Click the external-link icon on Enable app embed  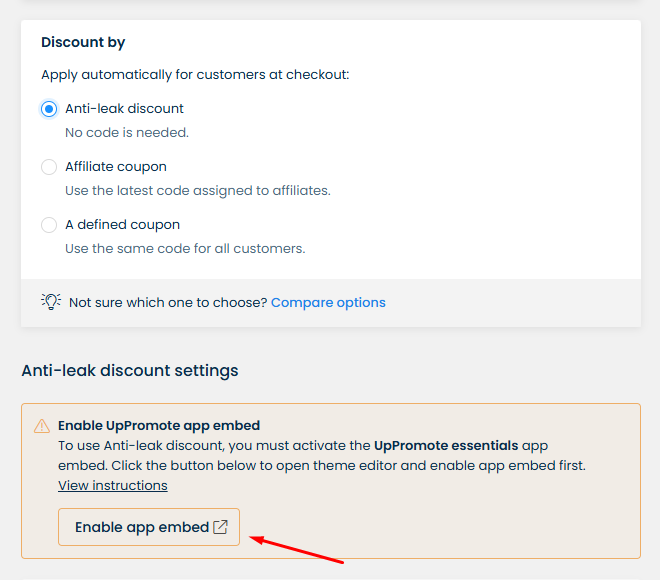click(221, 527)
